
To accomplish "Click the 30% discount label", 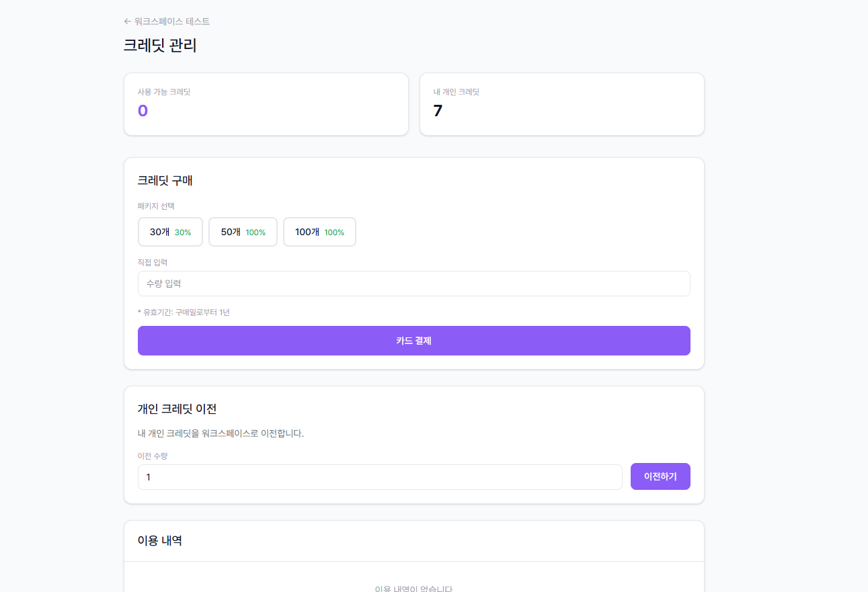I will [x=182, y=231].
